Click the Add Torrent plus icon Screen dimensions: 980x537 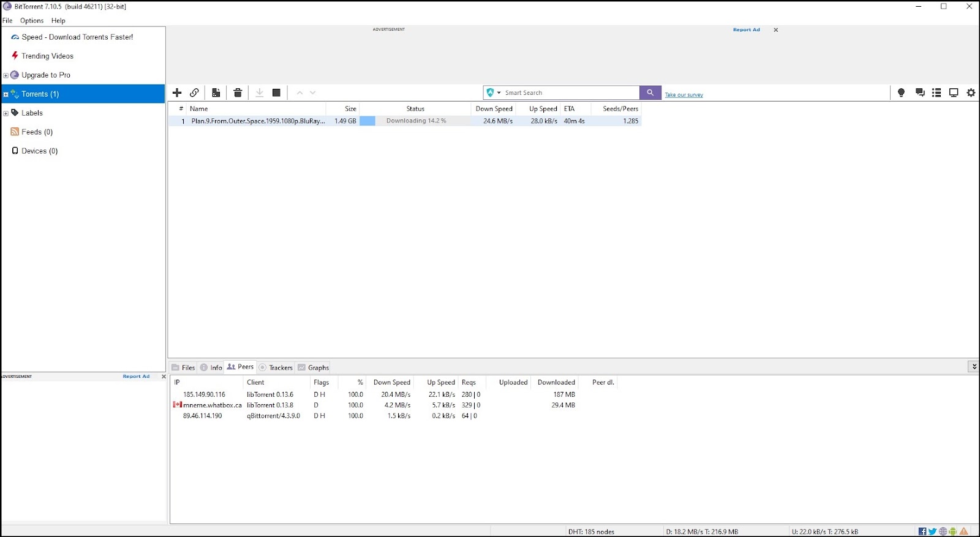tap(177, 92)
